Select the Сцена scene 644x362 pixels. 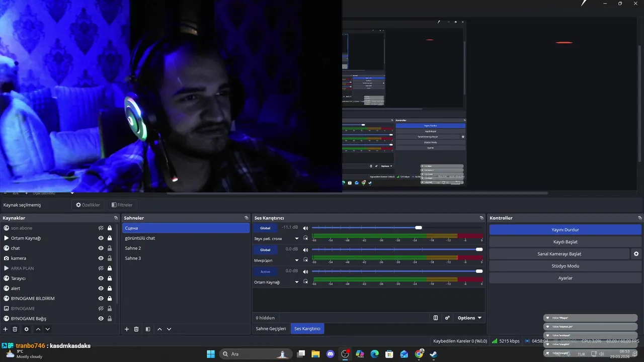pos(186,228)
